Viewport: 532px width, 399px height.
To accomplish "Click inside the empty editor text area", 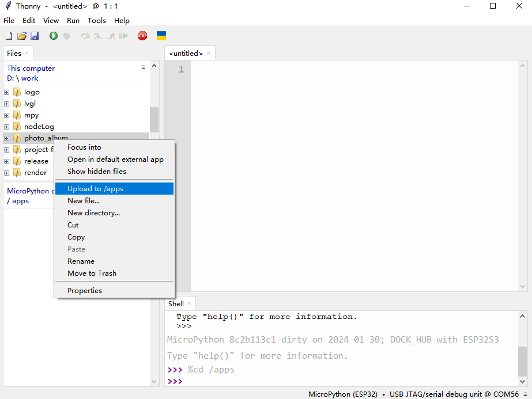I will (x=352, y=173).
